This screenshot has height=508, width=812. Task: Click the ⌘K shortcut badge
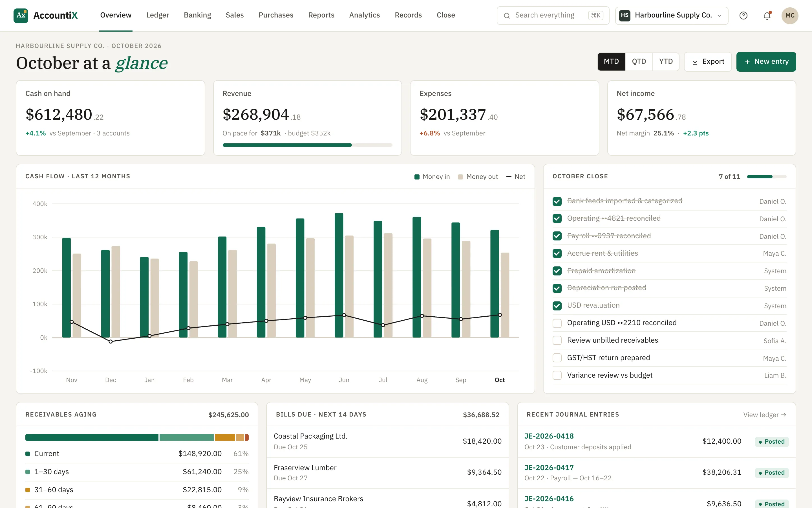595,16
